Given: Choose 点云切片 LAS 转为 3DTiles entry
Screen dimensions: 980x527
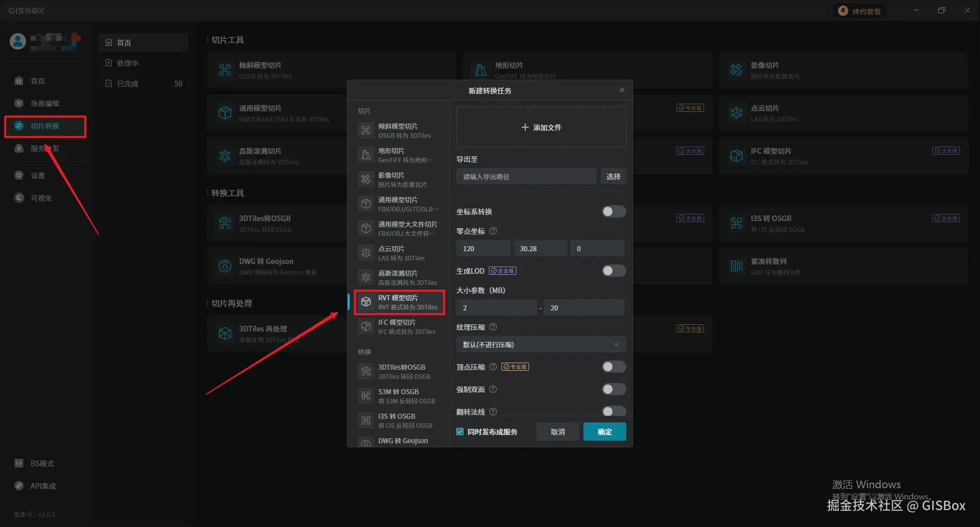Looking at the screenshot, I should (x=400, y=253).
